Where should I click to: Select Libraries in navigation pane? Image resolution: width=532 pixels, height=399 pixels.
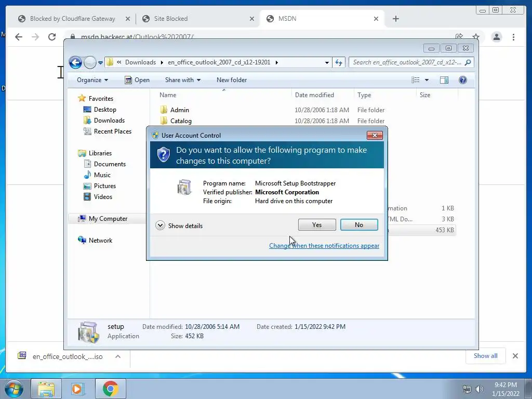pyautogui.click(x=100, y=153)
